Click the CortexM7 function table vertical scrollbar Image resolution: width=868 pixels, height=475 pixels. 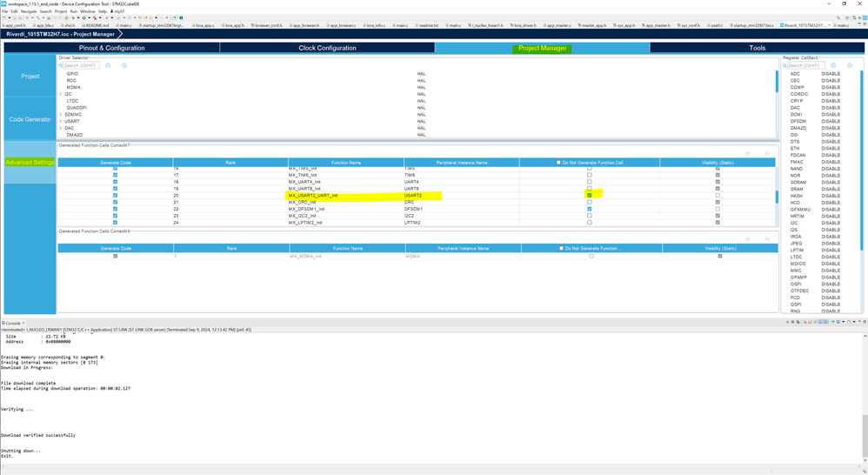[x=776, y=197]
